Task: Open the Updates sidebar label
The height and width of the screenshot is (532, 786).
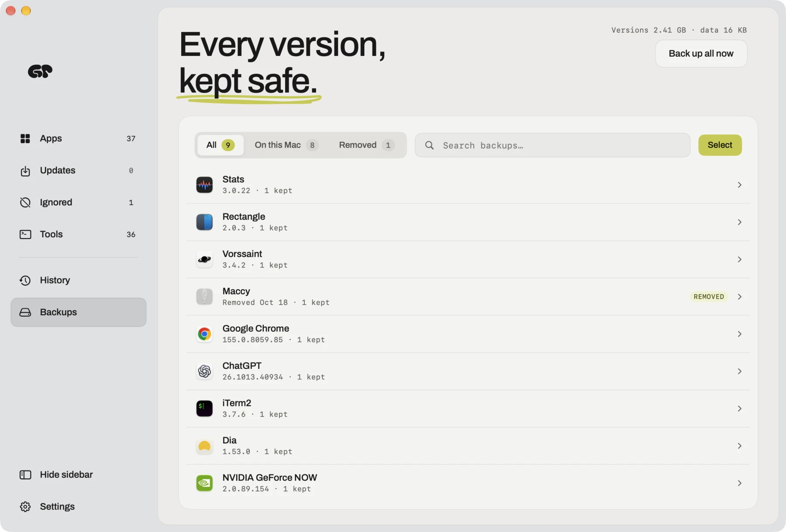Action: tap(58, 170)
